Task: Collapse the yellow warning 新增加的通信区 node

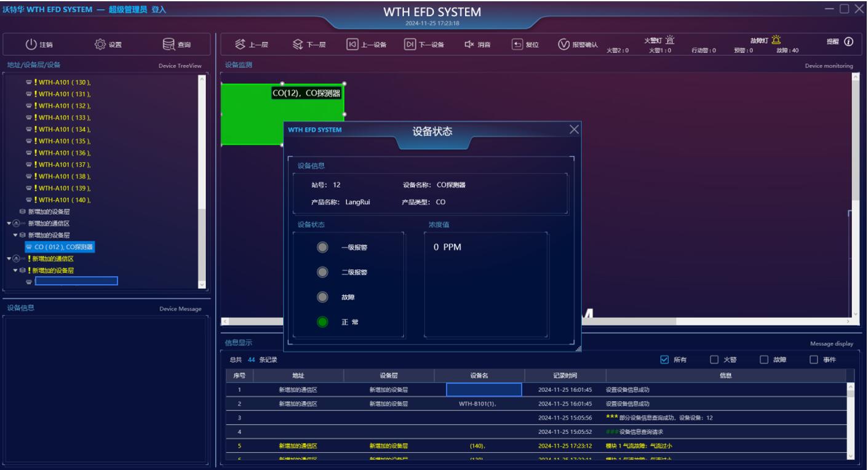Action: 9,258
